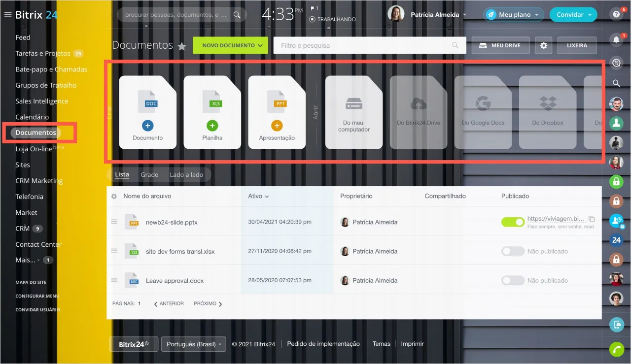Open the hamburger main menu icon

(7, 15)
